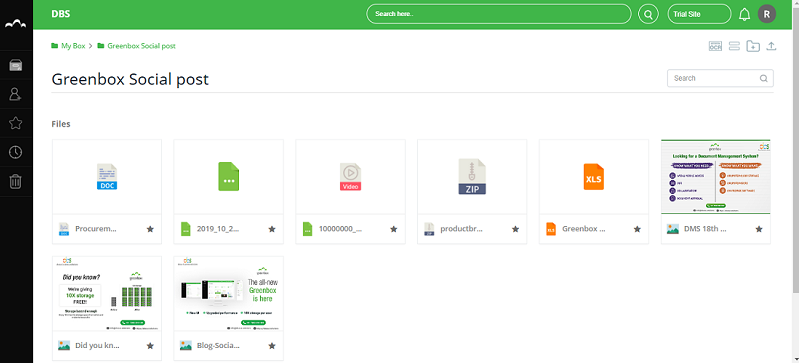Click small XLS icon beside Greenbox
Viewport: 799px width, 363px height.
pos(551,229)
